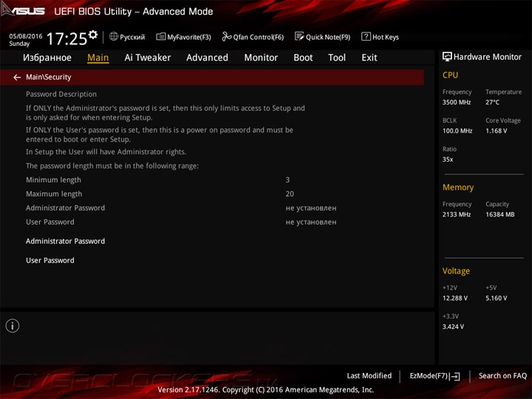532x399 pixels.
Task: Click the Maximum length value 20
Action: (x=290, y=194)
